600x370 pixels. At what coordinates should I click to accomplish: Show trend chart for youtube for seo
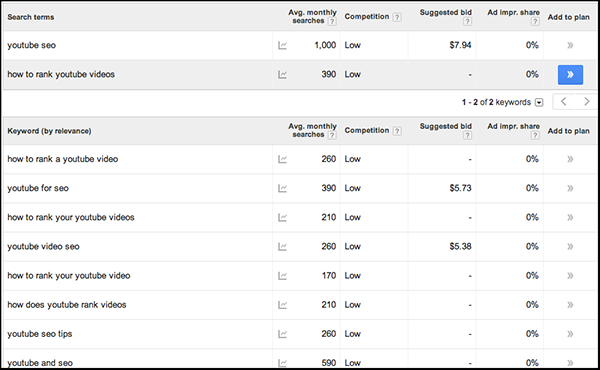[x=282, y=188]
